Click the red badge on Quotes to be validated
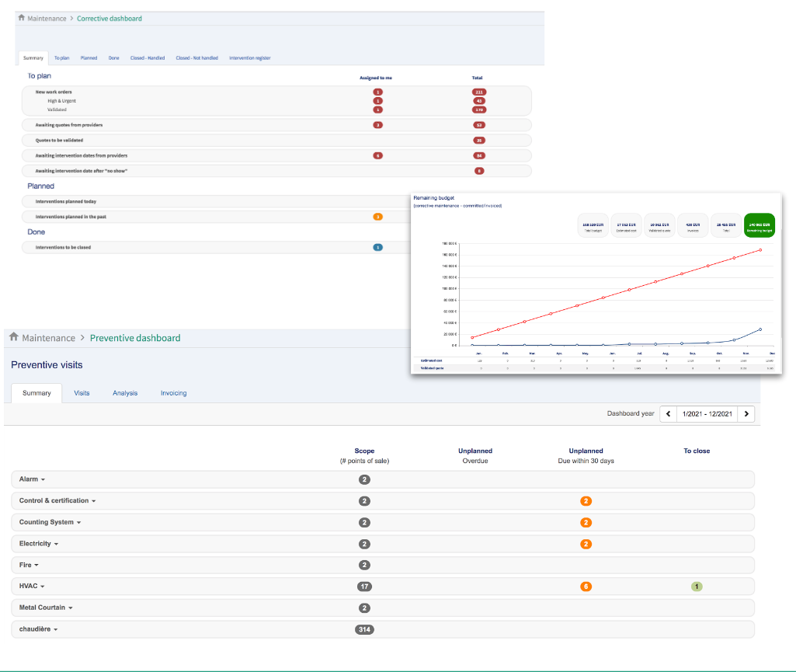This screenshot has height=672, width=796. click(x=478, y=140)
